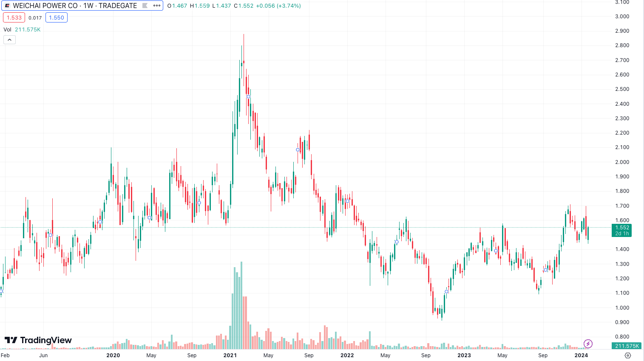Viewport: 644px width, 361px height.
Task: Click the TradingView logo
Action: [x=38, y=340]
